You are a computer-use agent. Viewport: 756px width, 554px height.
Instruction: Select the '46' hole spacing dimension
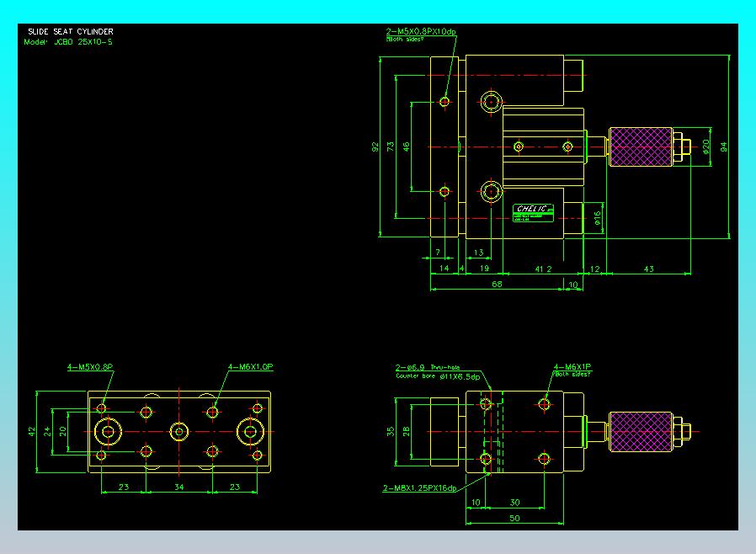pyautogui.click(x=406, y=146)
